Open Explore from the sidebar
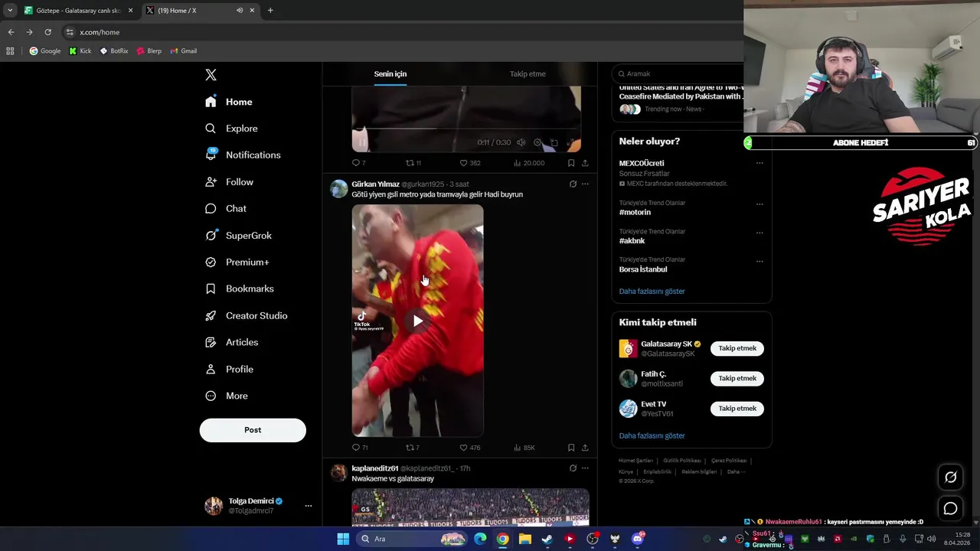The image size is (980, 551). tap(231, 129)
